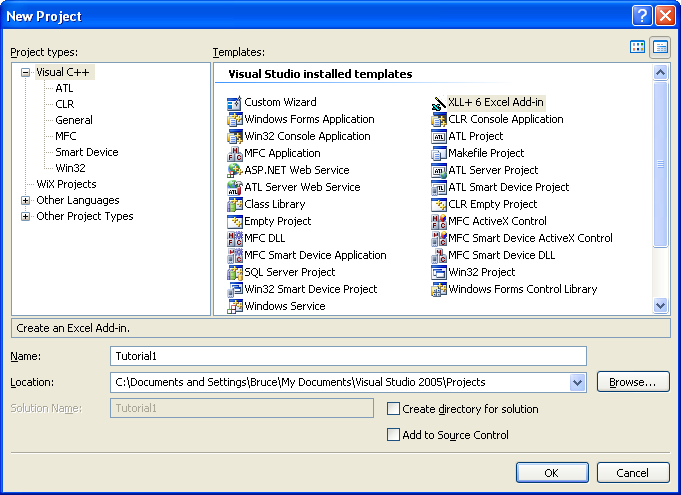Image resolution: width=681 pixels, height=495 pixels.
Task: Choose the MFC ActiveX Control icon
Action: pyautogui.click(x=438, y=221)
